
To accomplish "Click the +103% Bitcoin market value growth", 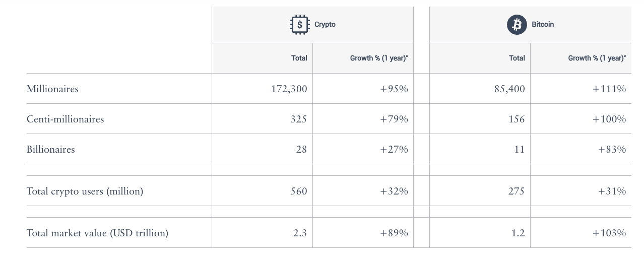I will [609, 233].
